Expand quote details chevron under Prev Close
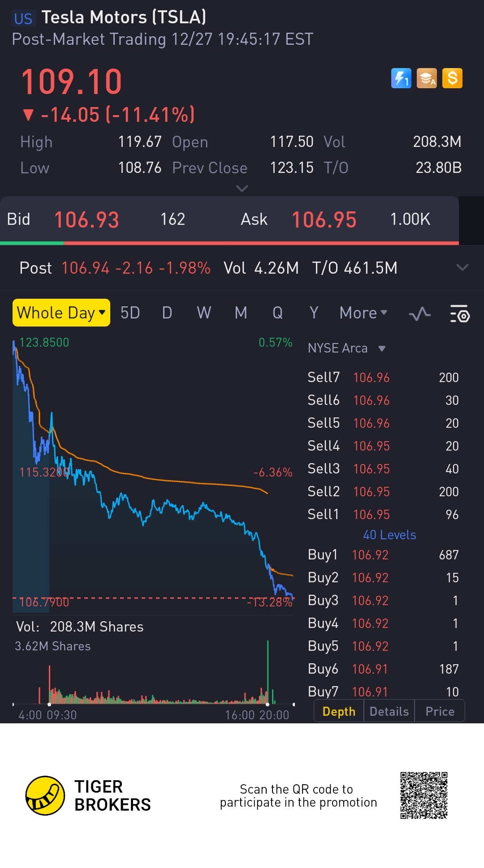The image size is (484, 868). click(242, 188)
